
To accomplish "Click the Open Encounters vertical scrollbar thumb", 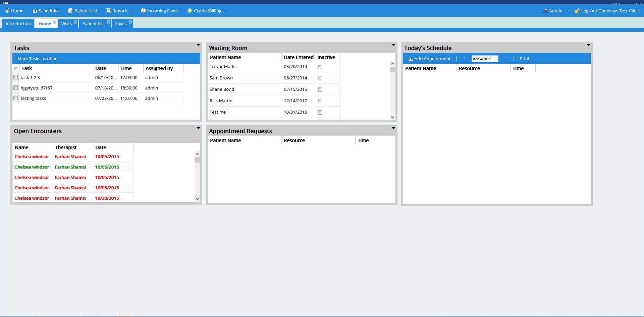I will [197, 160].
